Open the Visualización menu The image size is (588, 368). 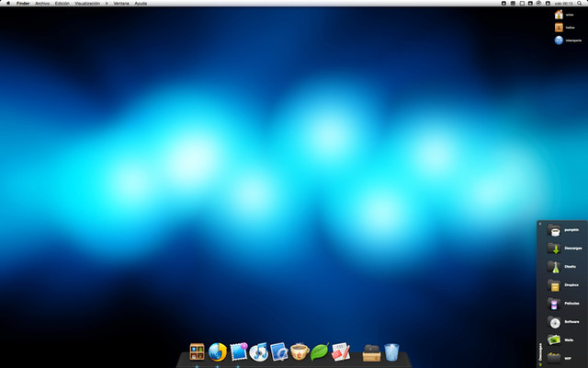(87, 4)
